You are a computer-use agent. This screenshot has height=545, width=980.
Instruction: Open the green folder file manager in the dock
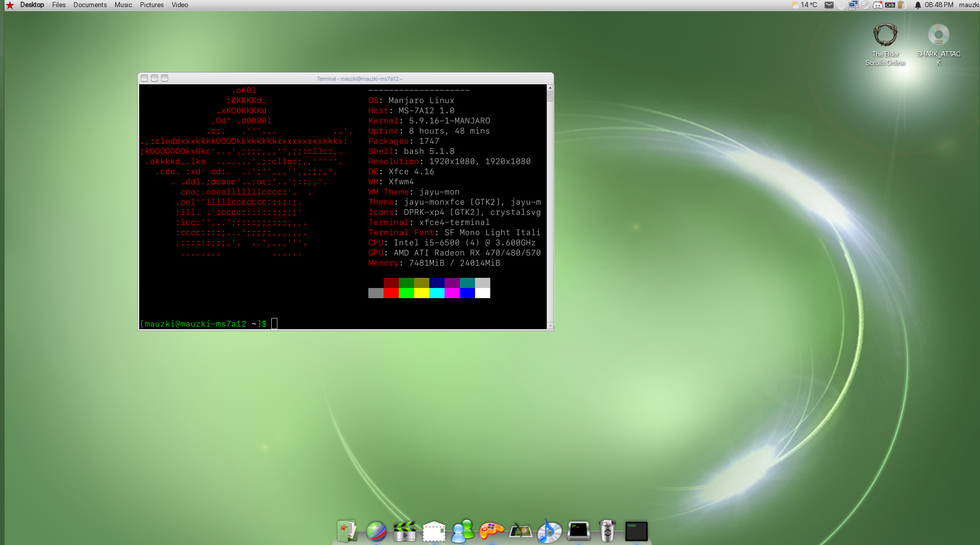click(x=347, y=531)
